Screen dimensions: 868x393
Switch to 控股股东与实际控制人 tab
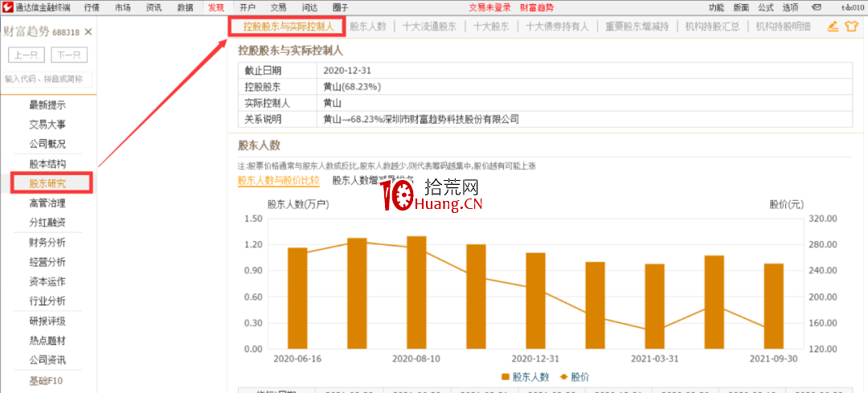(289, 26)
